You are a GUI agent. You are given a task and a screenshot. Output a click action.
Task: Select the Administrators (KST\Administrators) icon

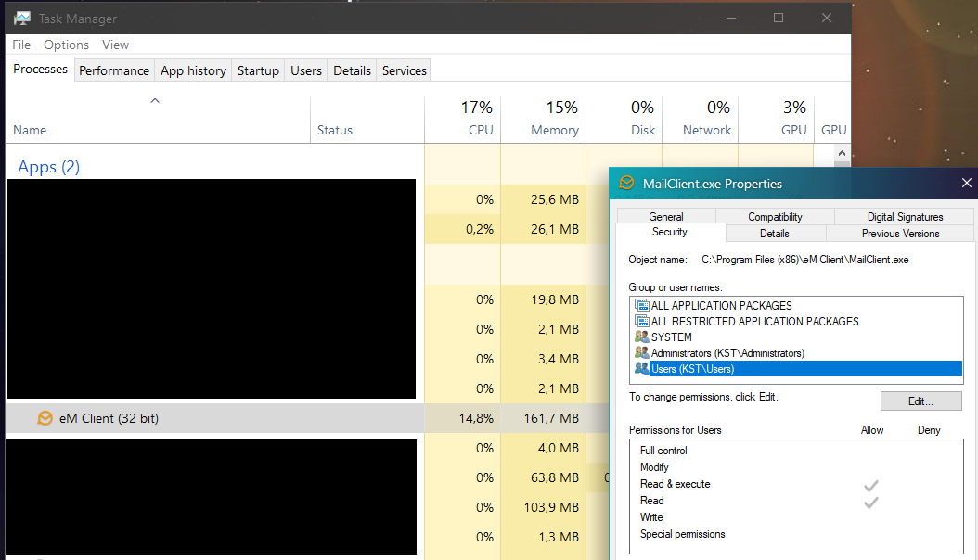coord(641,352)
